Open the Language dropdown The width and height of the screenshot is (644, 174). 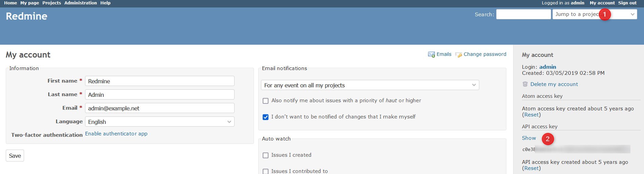[159, 122]
